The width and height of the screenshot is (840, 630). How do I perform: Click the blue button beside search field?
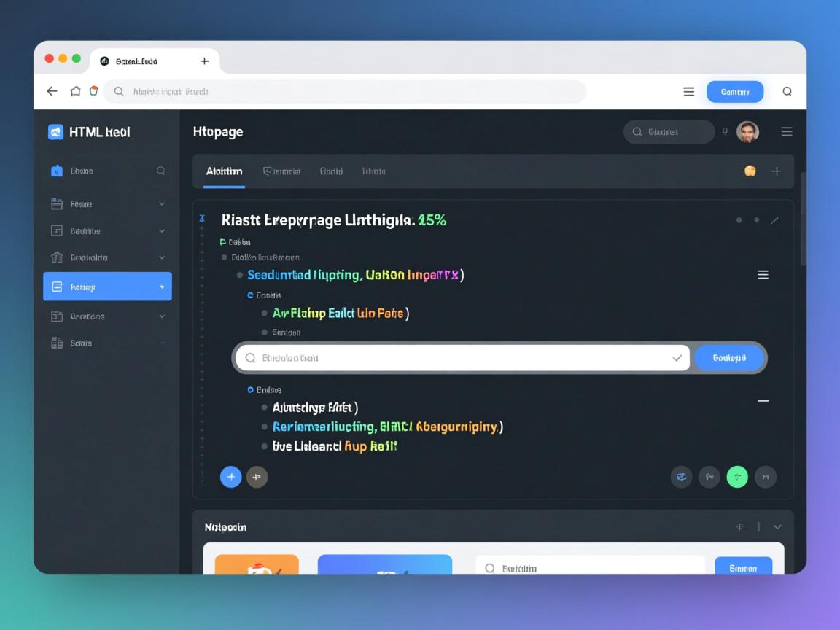pos(728,358)
